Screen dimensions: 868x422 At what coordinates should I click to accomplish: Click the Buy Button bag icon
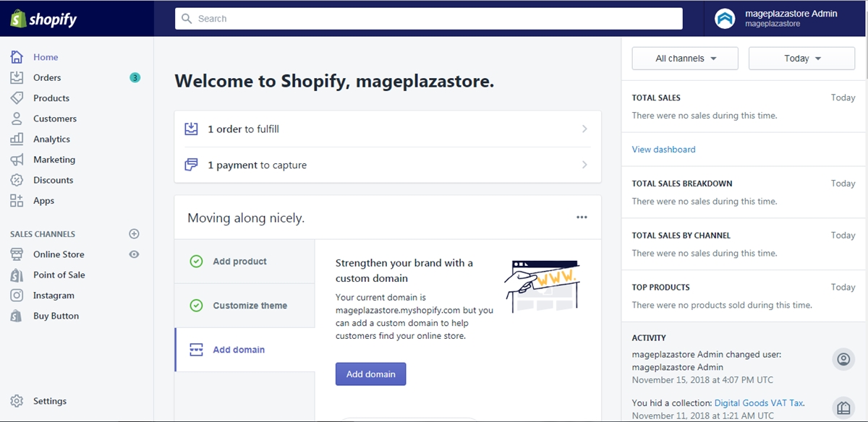click(17, 316)
